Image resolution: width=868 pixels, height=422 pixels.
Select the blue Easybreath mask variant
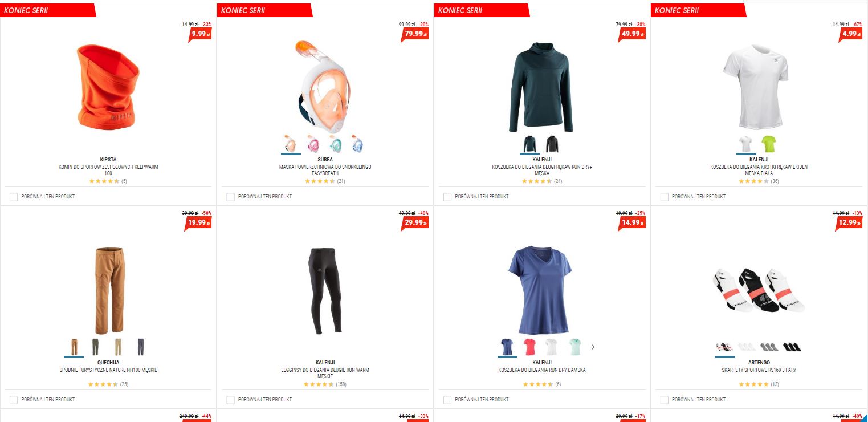point(358,144)
